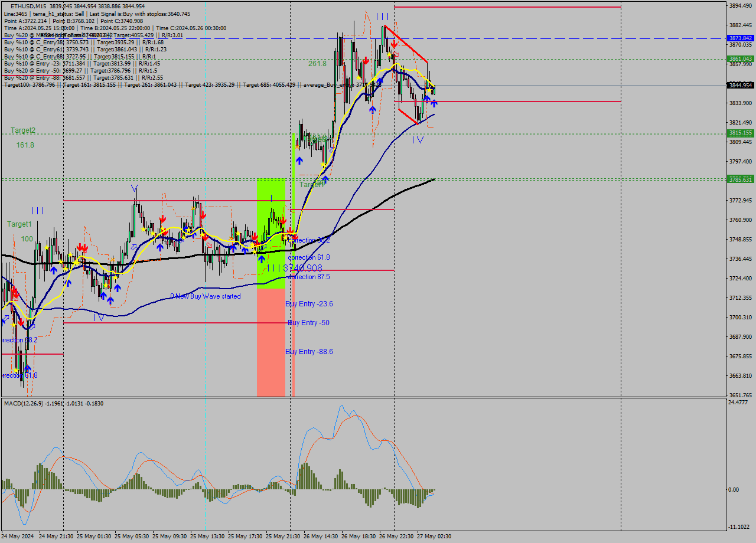This screenshot has width=756, height=543.
Task: Click the 3760.900 price scale value
Action: [741, 220]
